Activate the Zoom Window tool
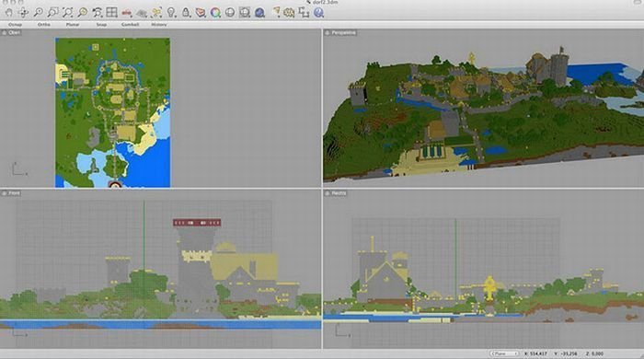 click(x=53, y=13)
